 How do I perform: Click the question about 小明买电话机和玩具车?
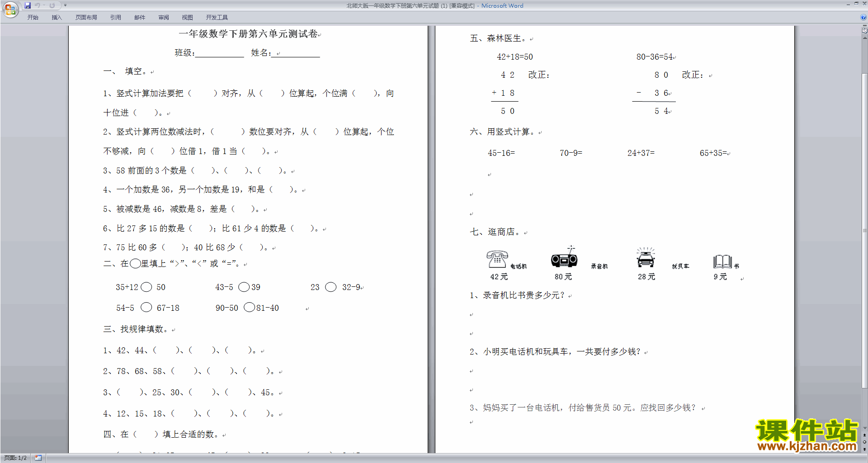556,352
